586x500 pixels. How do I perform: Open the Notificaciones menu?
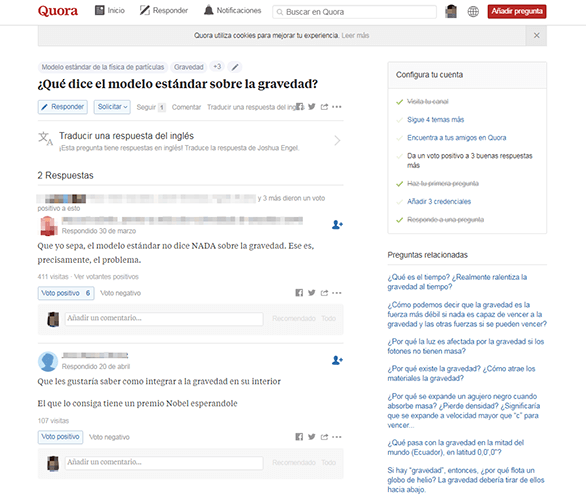[x=232, y=10]
